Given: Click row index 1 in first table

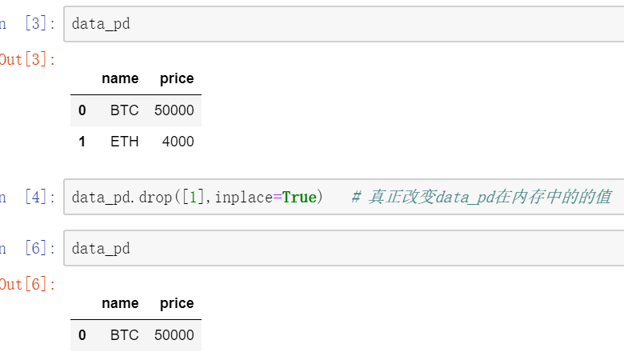Looking at the screenshot, I should (x=82, y=142).
